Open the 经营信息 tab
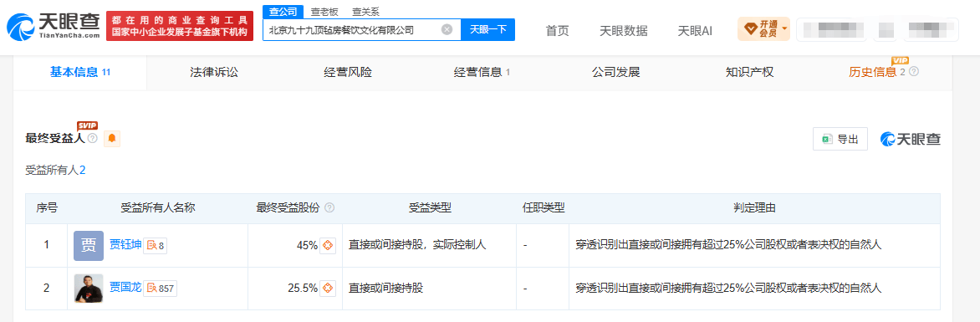 pos(482,73)
